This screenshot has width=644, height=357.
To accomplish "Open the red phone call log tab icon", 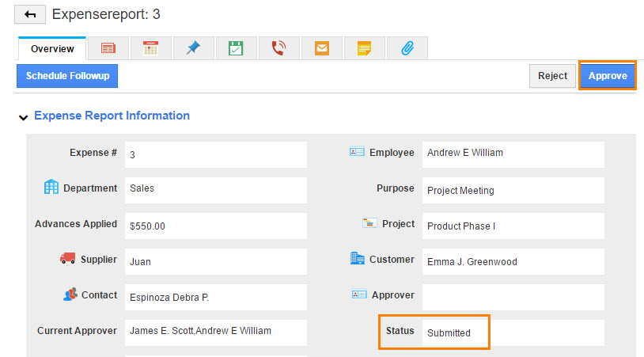I will [x=278, y=49].
